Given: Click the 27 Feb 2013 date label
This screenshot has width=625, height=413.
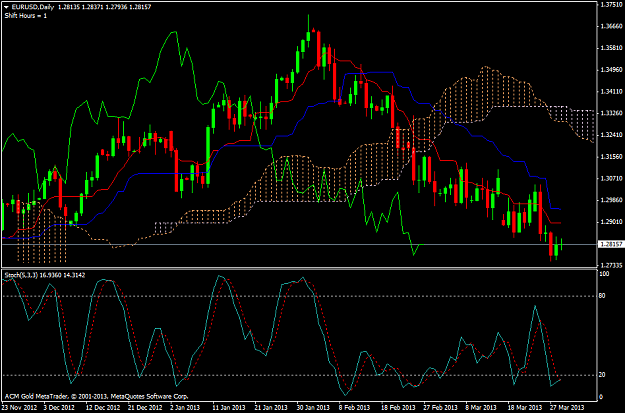Looking at the screenshot, I should [x=440, y=408].
